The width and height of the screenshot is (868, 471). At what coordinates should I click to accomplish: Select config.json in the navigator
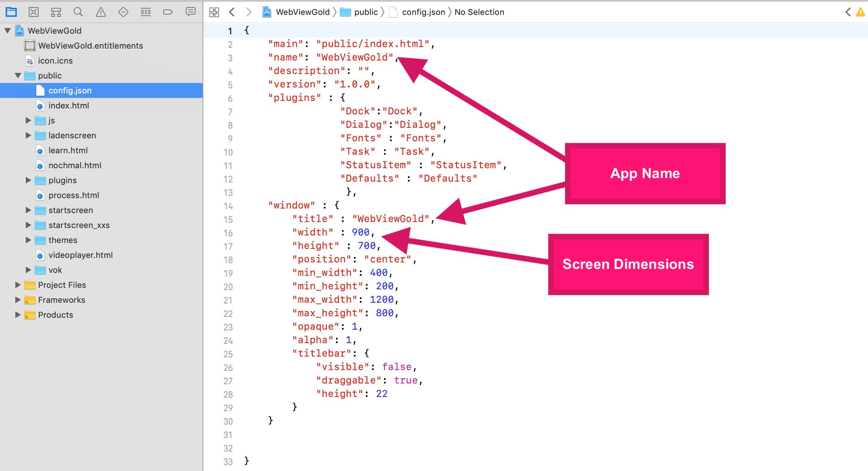coord(101,90)
